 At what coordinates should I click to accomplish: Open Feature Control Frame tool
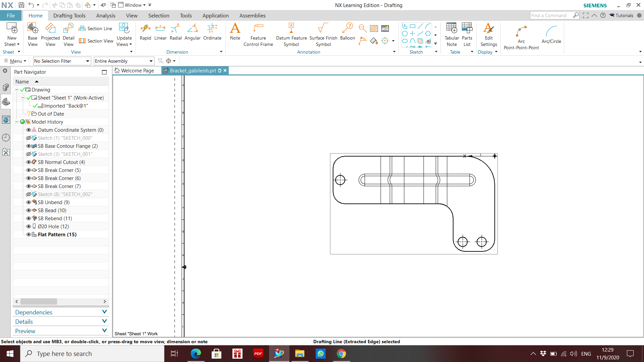click(x=258, y=35)
